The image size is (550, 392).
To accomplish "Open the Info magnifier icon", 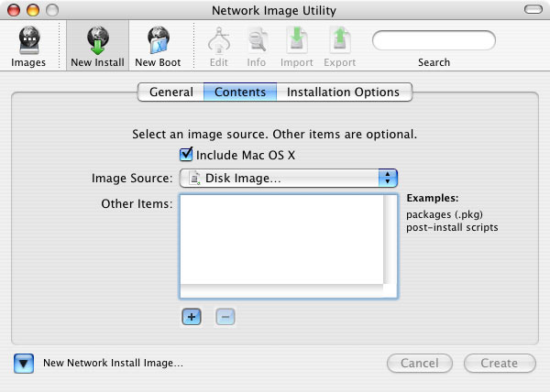I will 257,40.
